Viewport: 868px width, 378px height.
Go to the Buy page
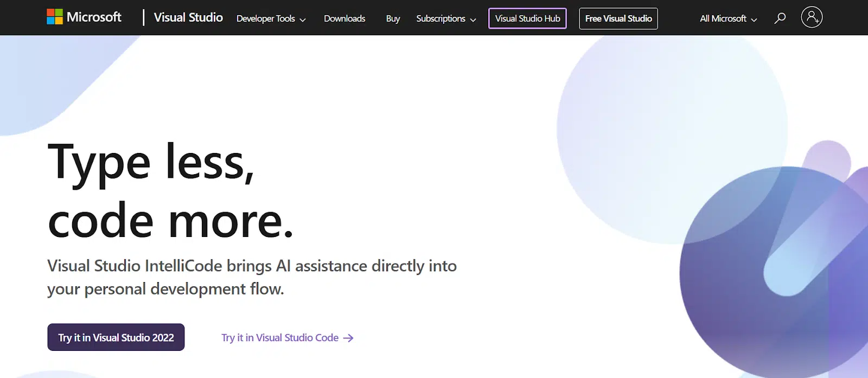(x=393, y=18)
